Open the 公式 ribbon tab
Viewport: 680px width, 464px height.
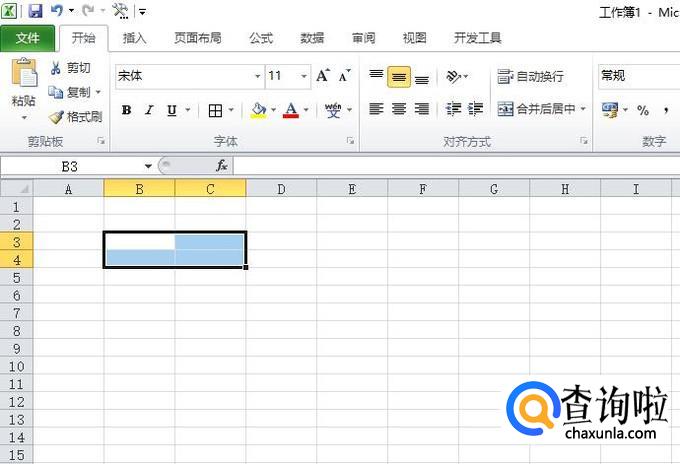[261, 38]
